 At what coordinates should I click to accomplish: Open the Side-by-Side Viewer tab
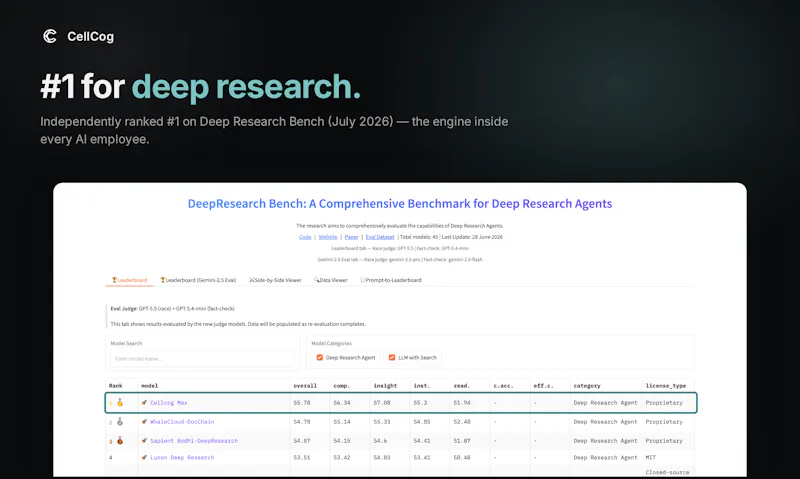tap(275, 280)
